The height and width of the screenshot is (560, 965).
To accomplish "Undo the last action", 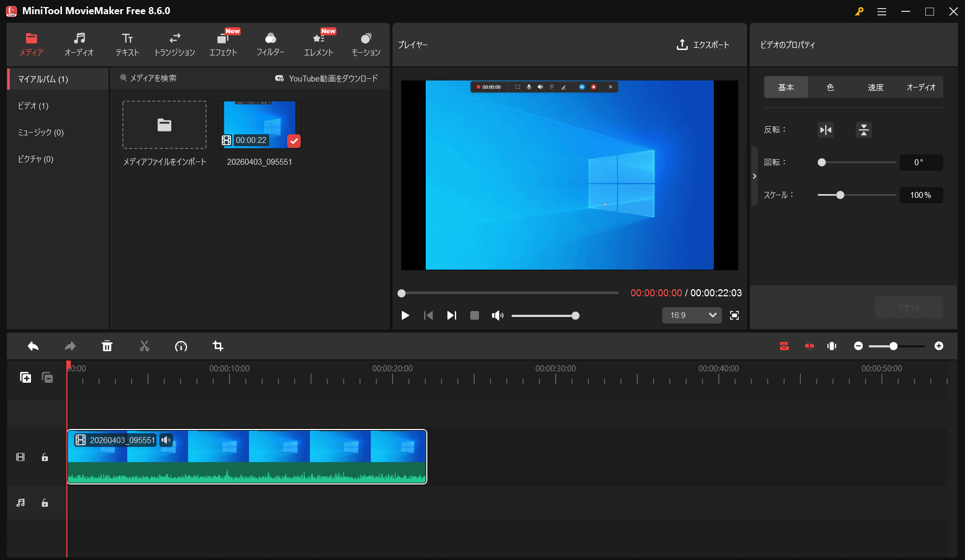I will 33,346.
